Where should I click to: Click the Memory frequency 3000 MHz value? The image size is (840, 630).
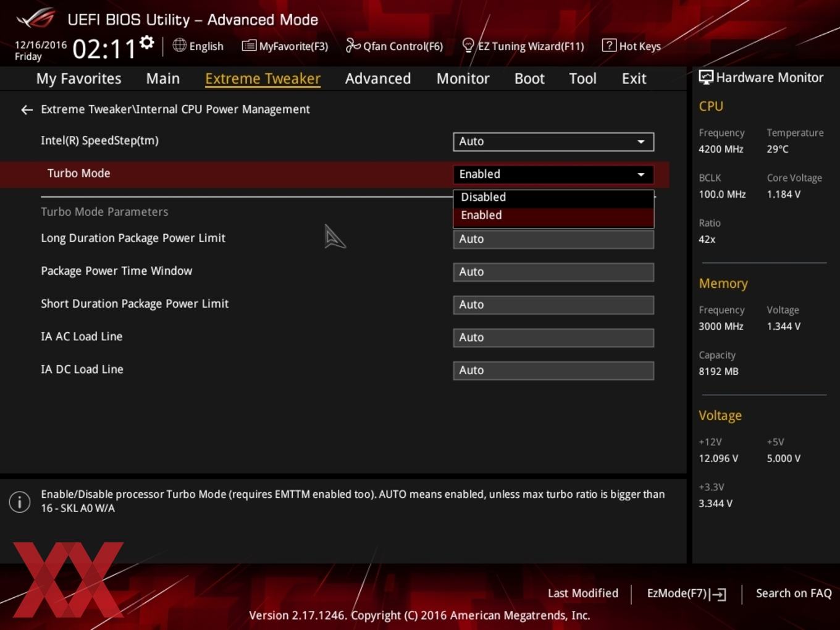[x=721, y=327]
